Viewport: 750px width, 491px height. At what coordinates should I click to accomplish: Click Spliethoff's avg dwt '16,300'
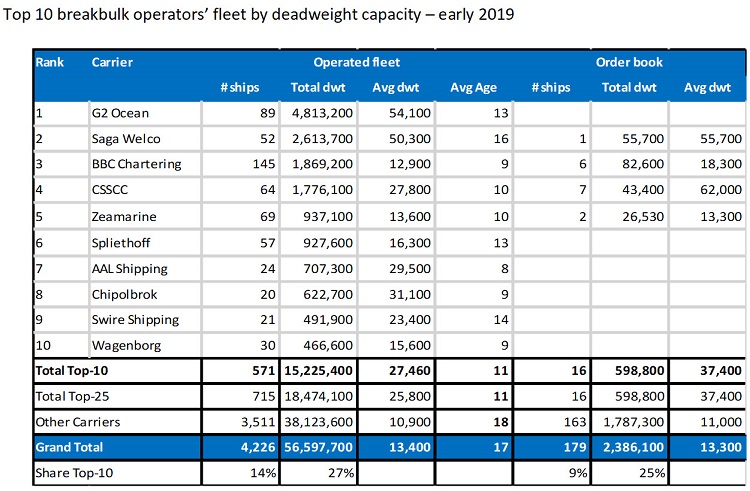tap(410, 243)
